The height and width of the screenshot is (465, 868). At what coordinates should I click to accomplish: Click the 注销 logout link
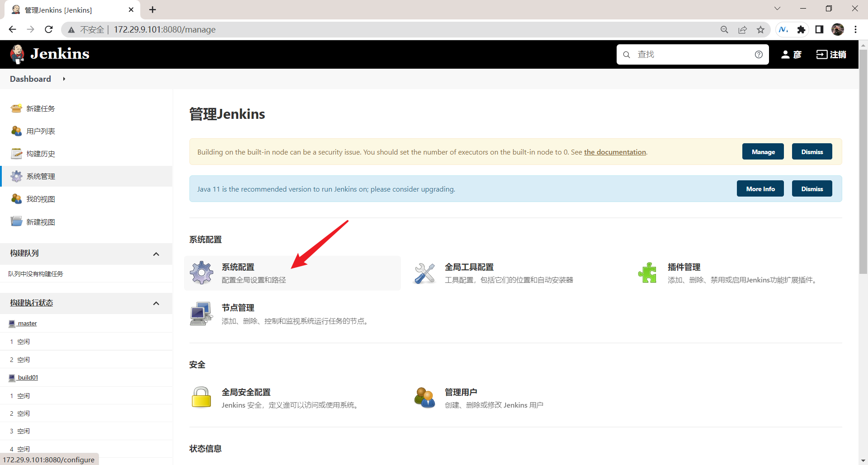click(x=831, y=55)
